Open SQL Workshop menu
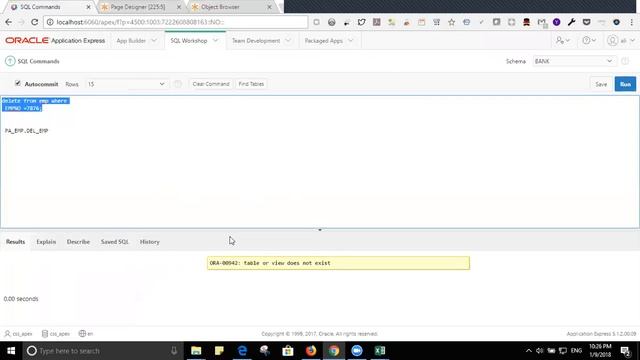640x360 pixels. pos(189,41)
